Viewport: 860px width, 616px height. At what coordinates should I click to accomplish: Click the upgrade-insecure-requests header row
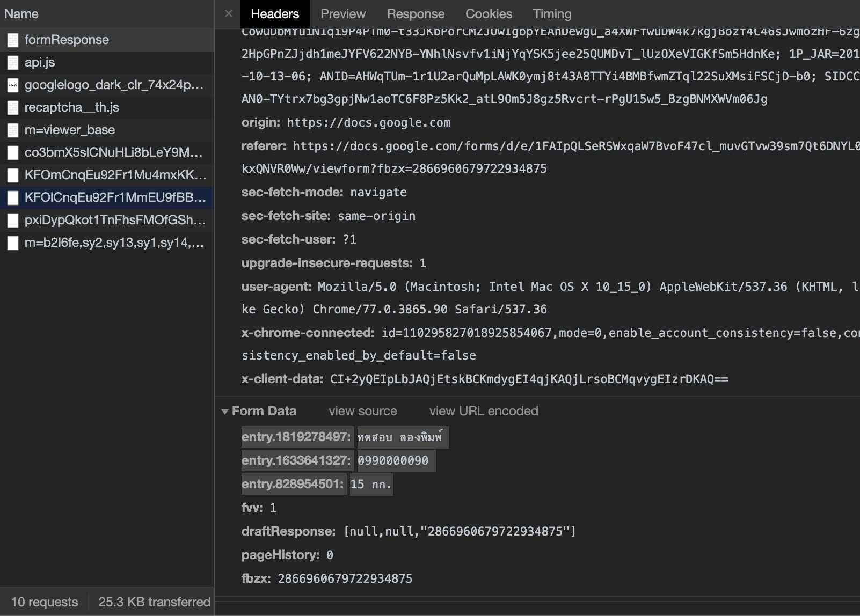[x=333, y=263]
